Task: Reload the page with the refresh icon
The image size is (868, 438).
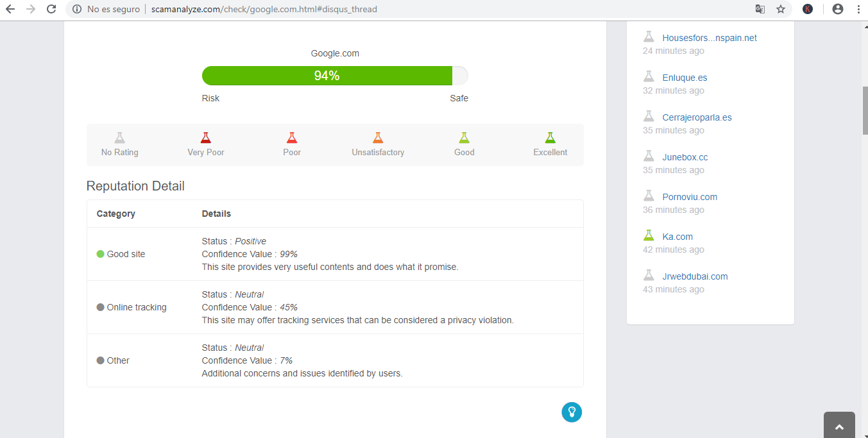Action: 51,9
